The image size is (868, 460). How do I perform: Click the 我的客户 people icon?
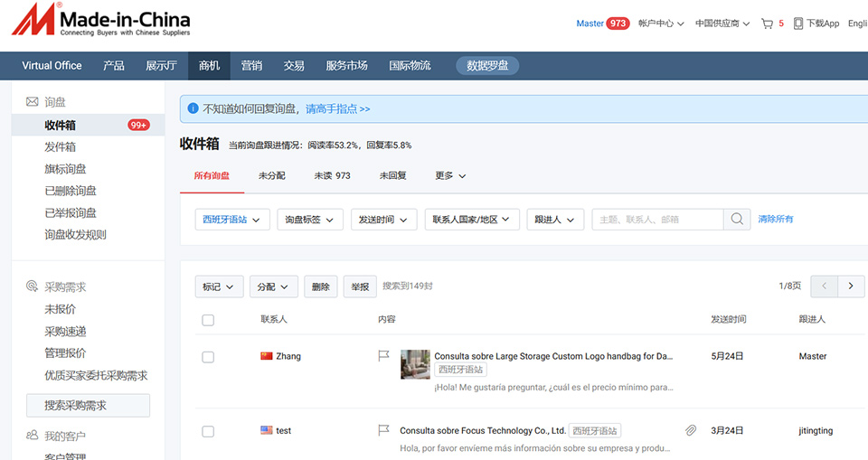(x=33, y=435)
